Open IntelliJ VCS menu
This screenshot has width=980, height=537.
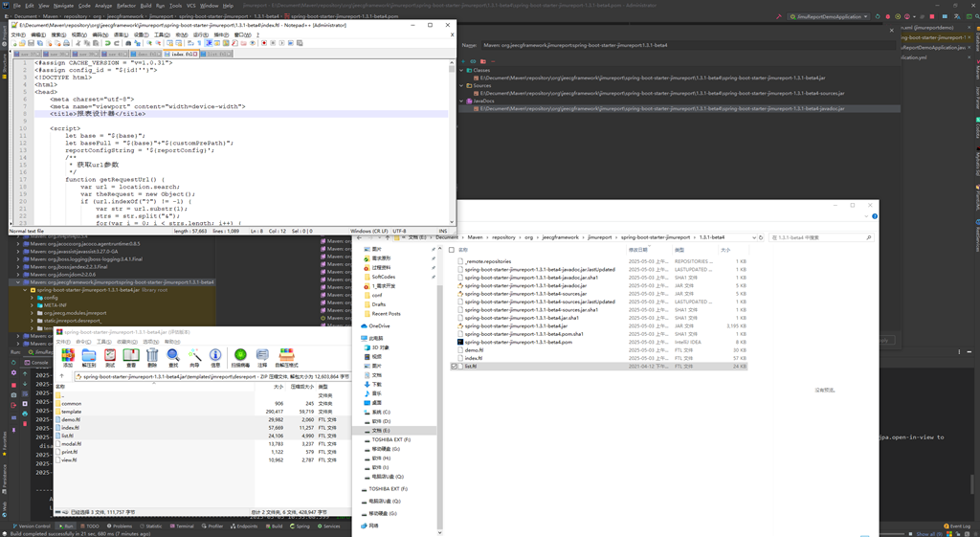(191, 6)
